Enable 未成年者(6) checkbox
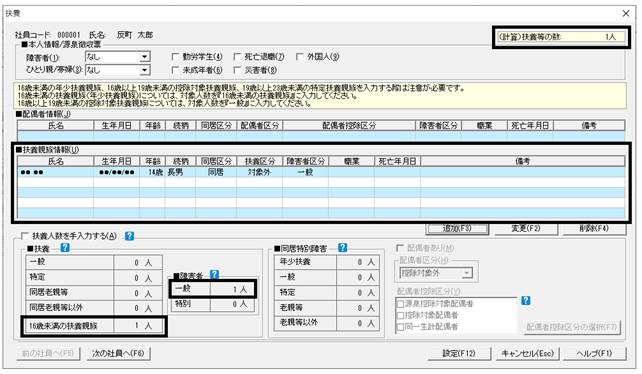 (x=175, y=70)
